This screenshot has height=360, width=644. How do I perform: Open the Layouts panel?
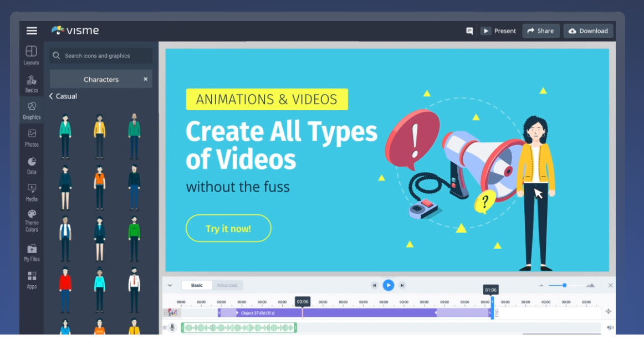point(31,55)
